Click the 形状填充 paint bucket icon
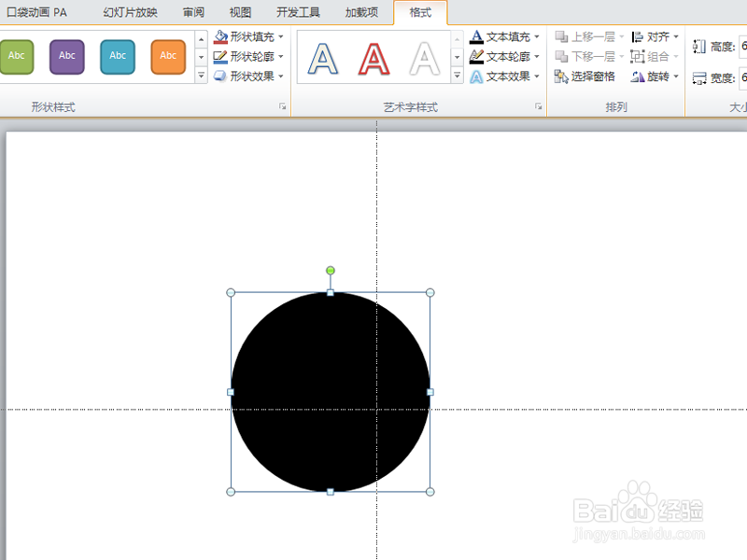This screenshot has width=747, height=560. [x=220, y=36]
